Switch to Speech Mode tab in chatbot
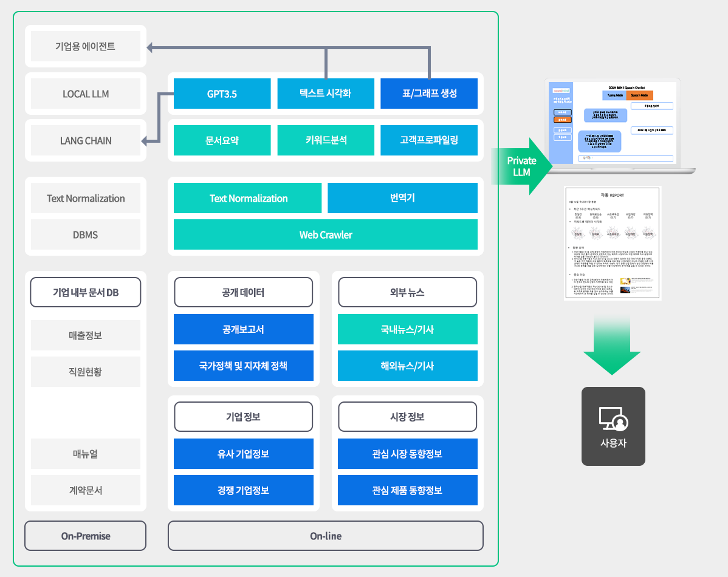Image resolution: width=728 pixels, height=577 pixels. point(639,95)
